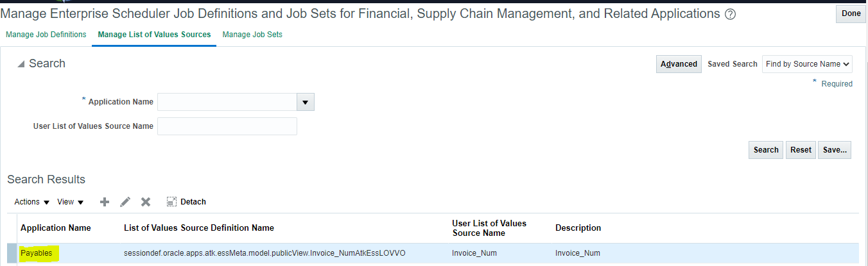This screenshot has width=868, height=266.
Task: Click the Advanced button
Action: [679, 64]
